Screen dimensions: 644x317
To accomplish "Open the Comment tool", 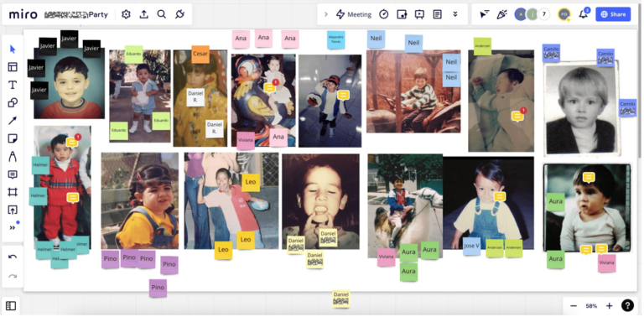I will click(x=13, y=174).
